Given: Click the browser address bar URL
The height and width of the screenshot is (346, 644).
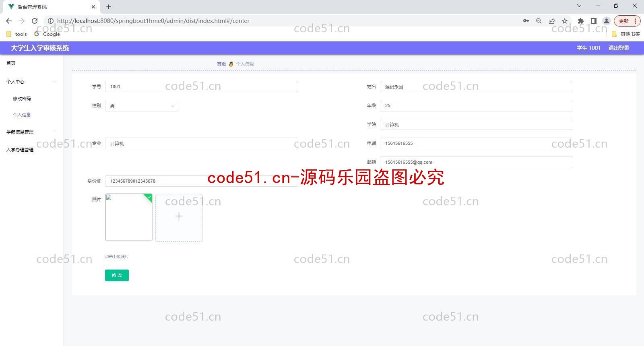Looking at the screenshot, I should click(x=153, y=21).
